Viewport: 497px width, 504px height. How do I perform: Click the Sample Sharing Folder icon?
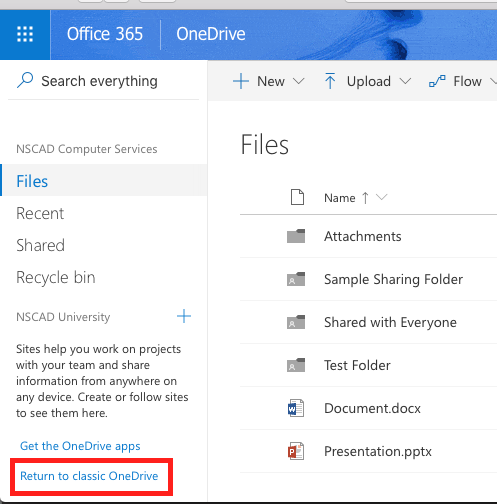click(296, 279)
